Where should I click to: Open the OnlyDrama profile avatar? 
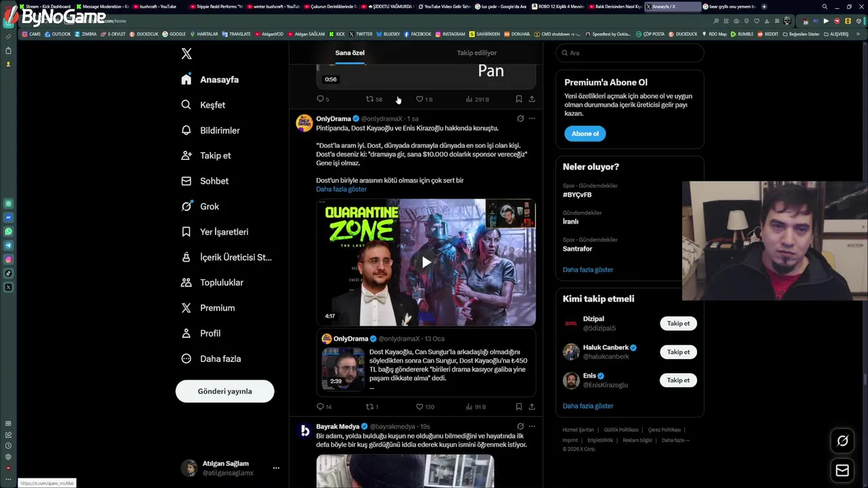point(304,123)
